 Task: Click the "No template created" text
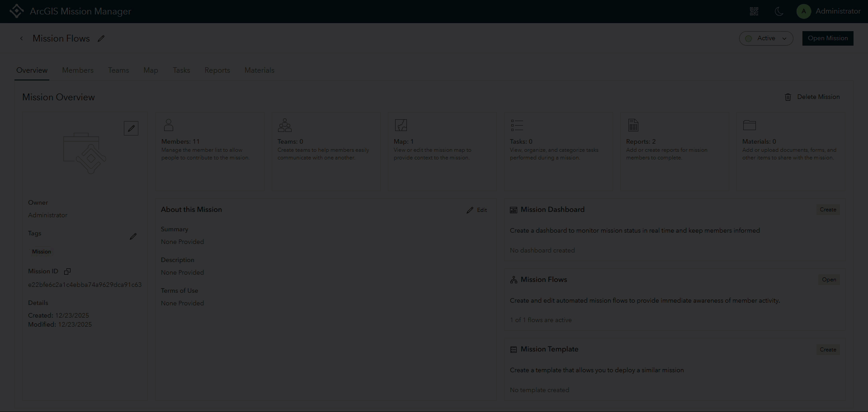(x=539, y=390)
